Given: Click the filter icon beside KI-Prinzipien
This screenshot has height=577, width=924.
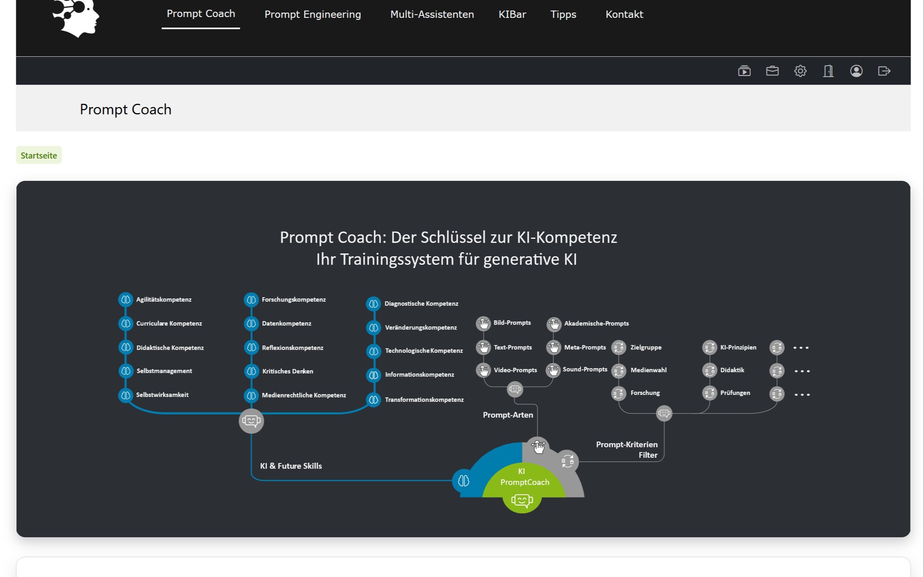Looking at the screenshot, I should pos(709,347).
